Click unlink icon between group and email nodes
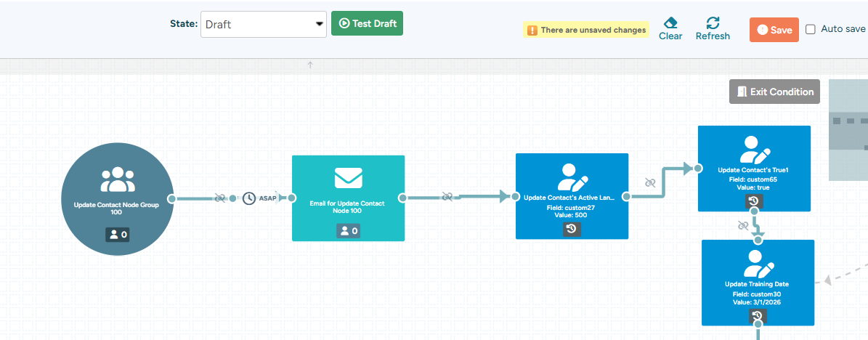 tap(220, 198)
